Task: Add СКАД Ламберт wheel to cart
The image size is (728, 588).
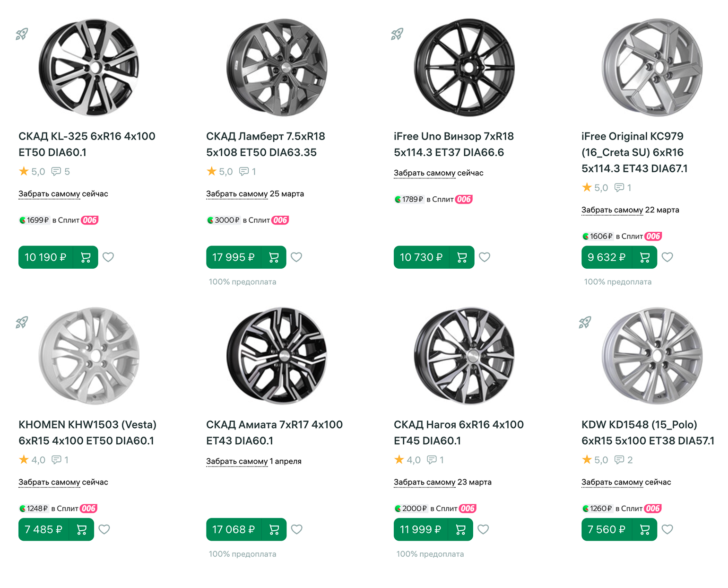Action: click(274, 257)
